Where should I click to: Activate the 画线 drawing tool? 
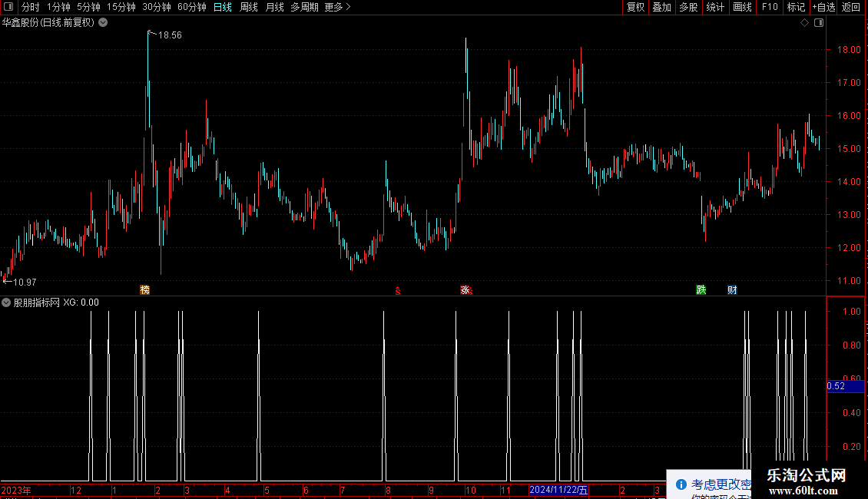point(742,7)
